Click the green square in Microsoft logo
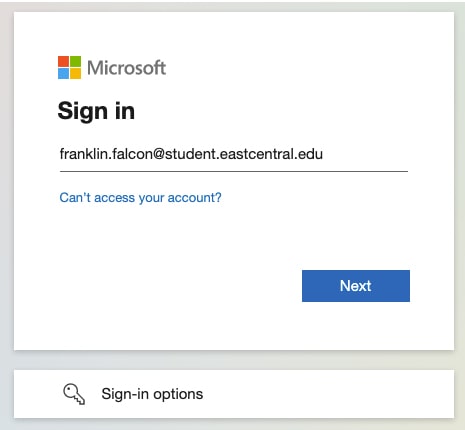This screenshot has width=465, height=430. point(75,62)
